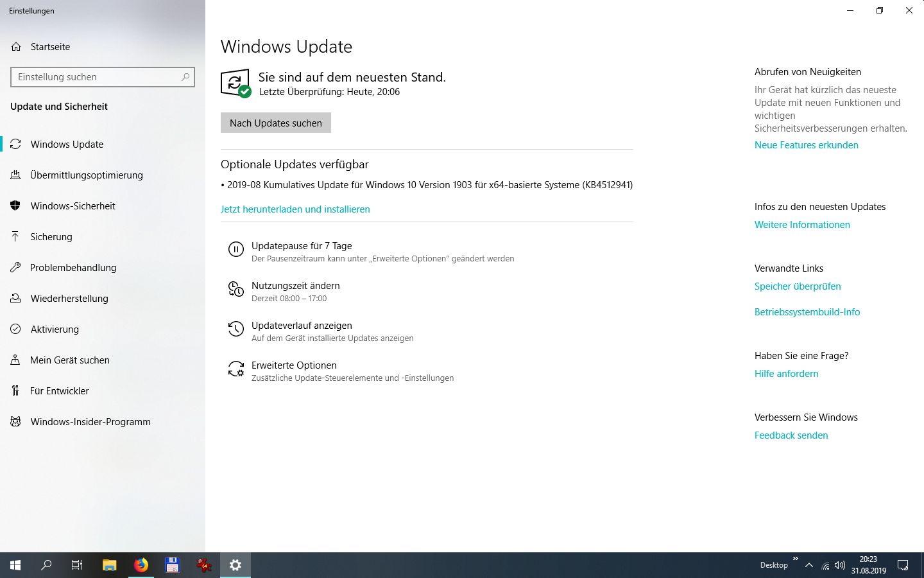
Task: Open taskbar search magnifier
Action: (x=46, y=565)
